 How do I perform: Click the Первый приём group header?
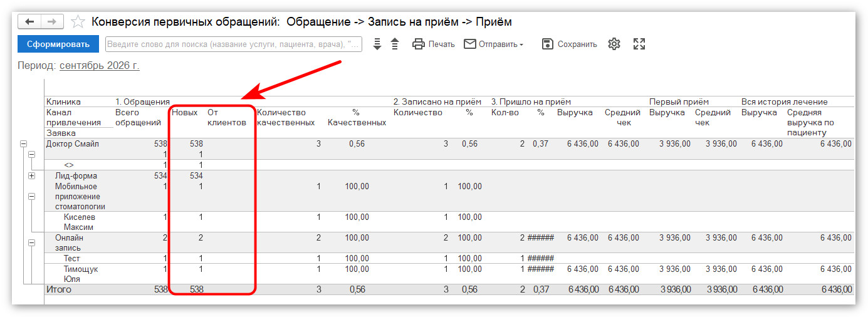(679, 101)
